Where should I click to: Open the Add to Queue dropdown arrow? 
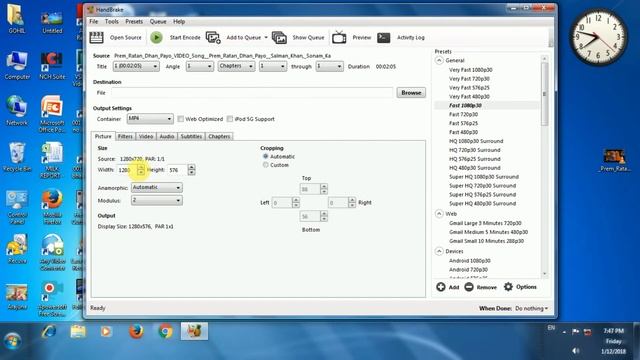[266, 38]
